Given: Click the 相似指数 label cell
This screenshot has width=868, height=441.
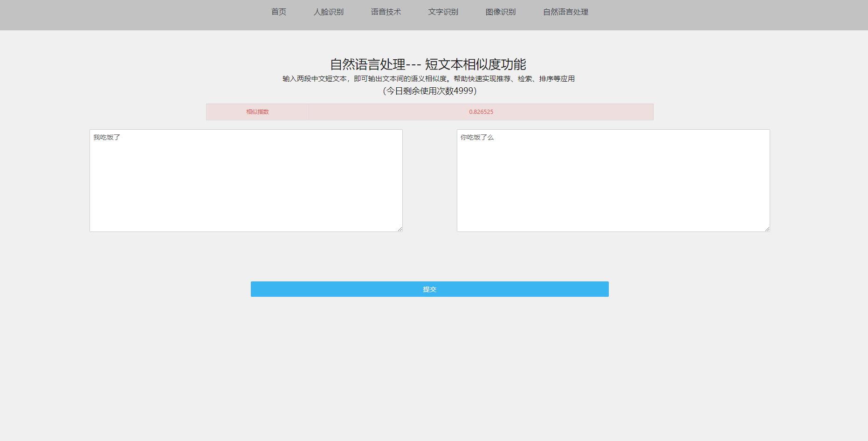Looking at the screenshot, I should [257, 112].
